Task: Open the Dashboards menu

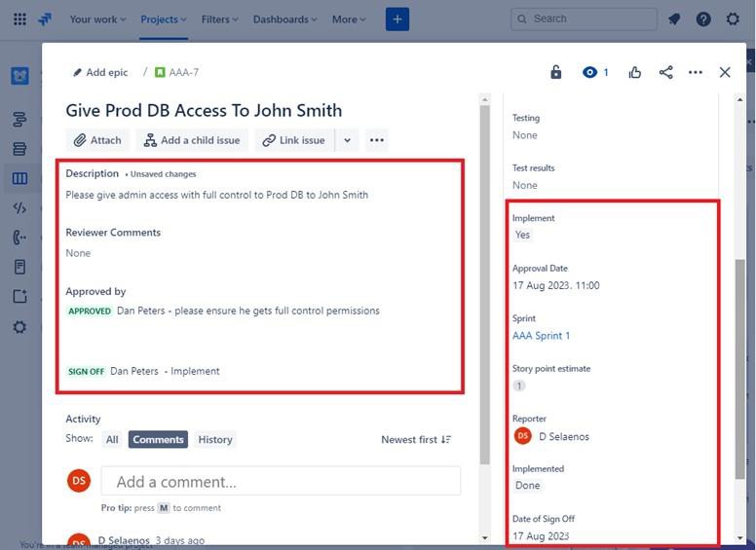Action: coord(284,19)
